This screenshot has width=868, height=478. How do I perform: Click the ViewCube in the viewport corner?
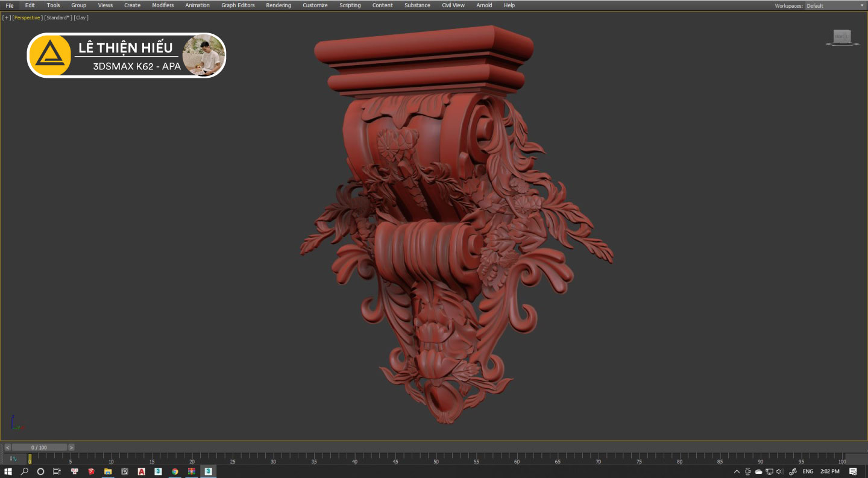click(842, 37)
